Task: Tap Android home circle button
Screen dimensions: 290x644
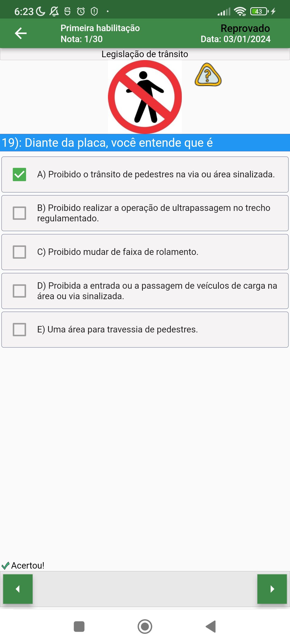Action: (145, 627)
